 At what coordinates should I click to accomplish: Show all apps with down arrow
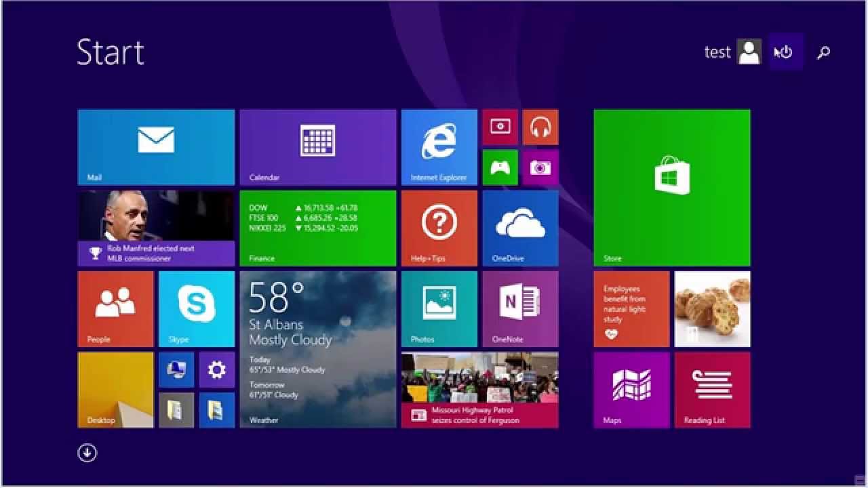87,453
